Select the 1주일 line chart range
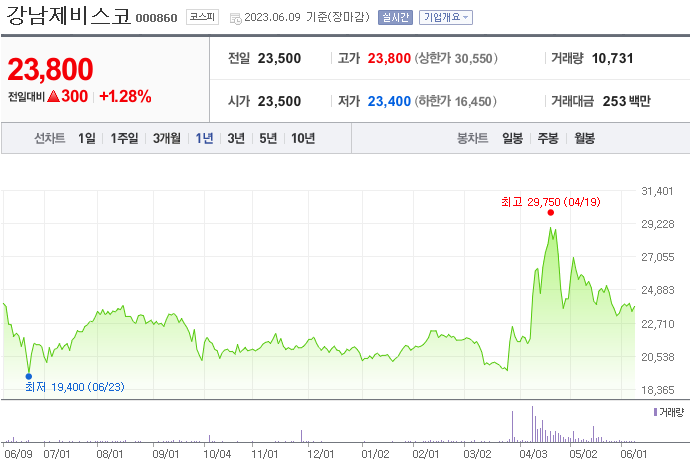Viewport: 690px width, 468px height. pos(124,139)
